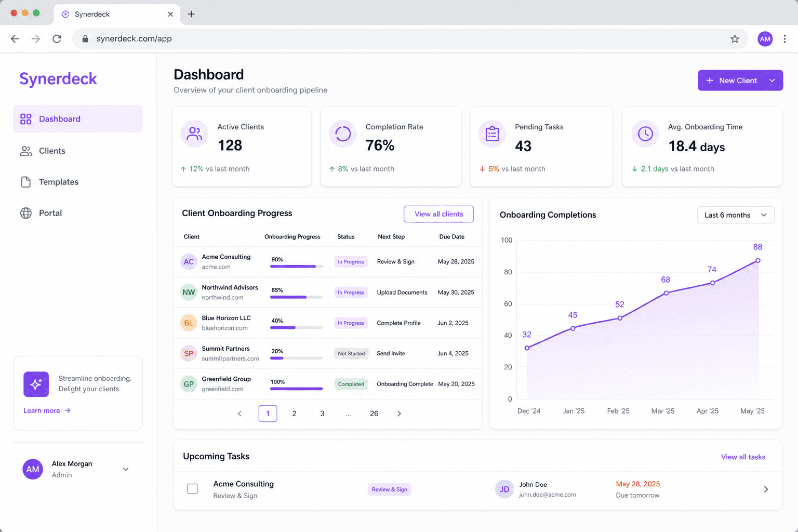Click Completed status for Greenfield Group
Screen dimensions: 798x532
tap(351, 384)
